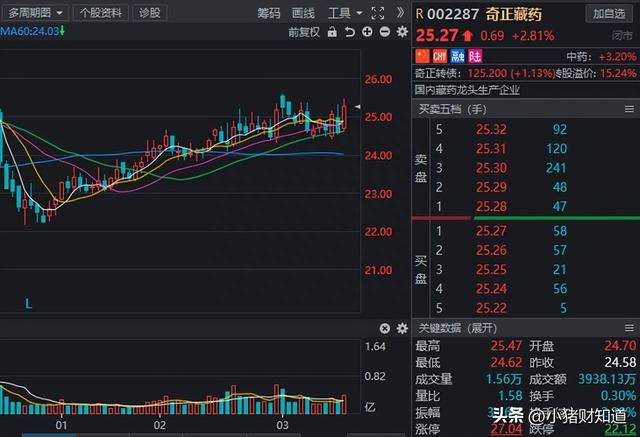Click the CNY currency badge
The image size is (640, 437).
[x=440, y=56]
